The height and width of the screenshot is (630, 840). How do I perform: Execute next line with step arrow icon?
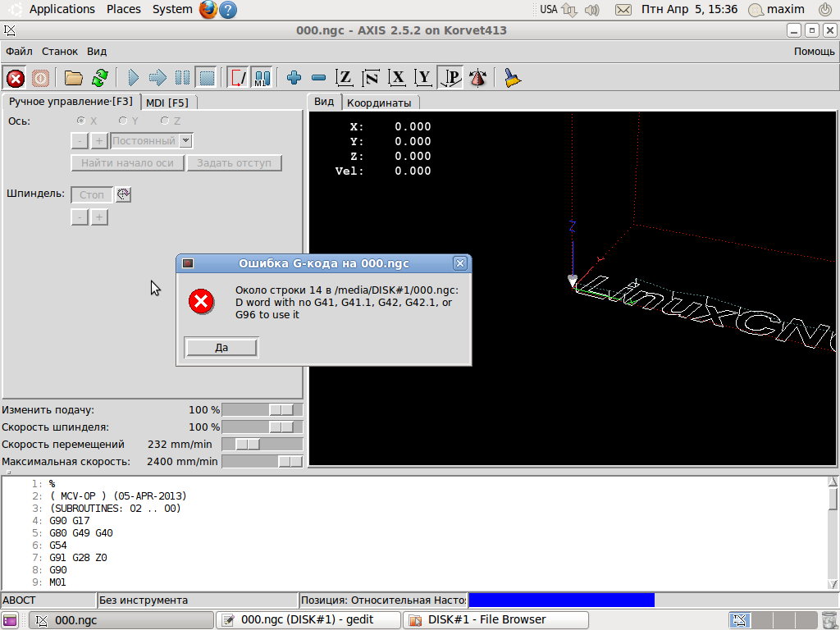157,78
